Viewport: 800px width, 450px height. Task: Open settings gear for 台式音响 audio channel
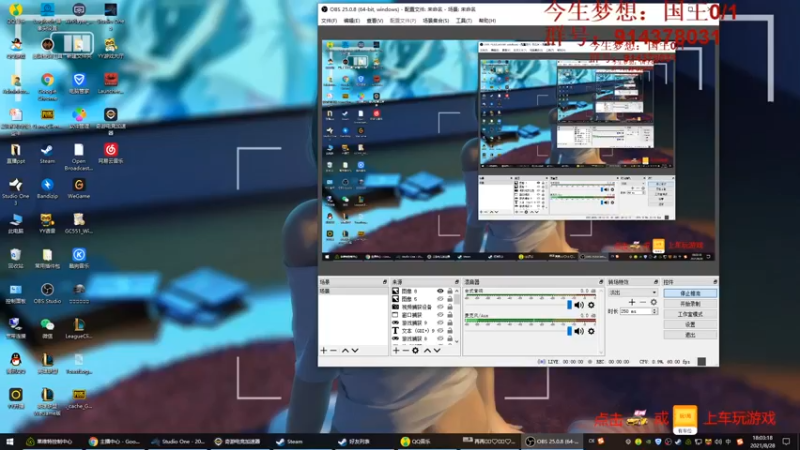click(591, 305)
